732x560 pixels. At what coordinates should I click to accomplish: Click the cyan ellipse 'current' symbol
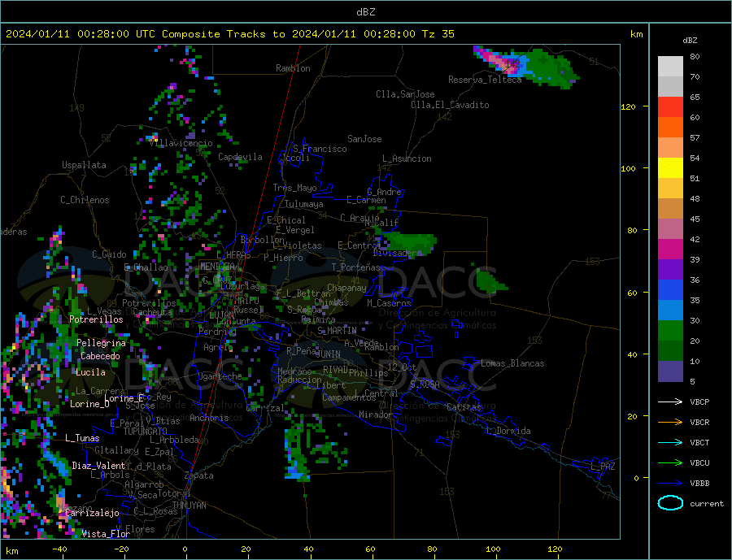(670, 503)
